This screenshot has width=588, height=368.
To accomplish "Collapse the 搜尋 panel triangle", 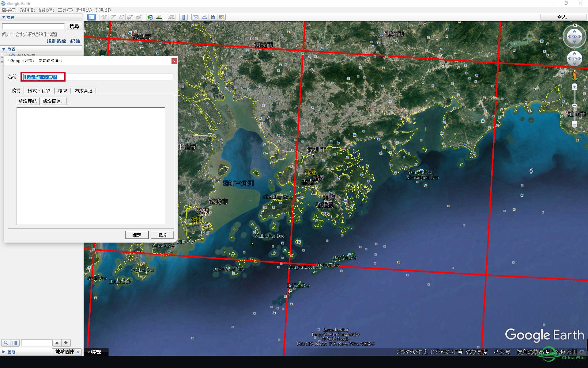I will 4,17.
